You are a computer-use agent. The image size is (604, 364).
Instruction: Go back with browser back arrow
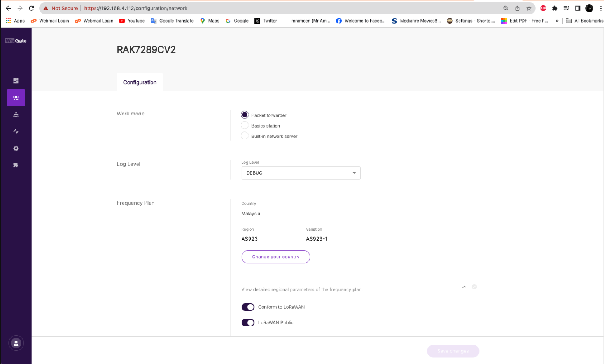click(x=8, y=8)
